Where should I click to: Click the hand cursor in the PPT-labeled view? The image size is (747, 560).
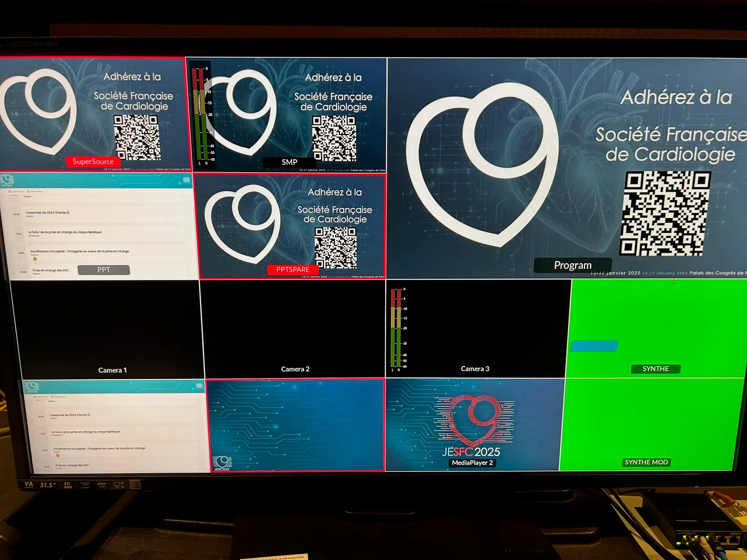(x=35, y=258)
